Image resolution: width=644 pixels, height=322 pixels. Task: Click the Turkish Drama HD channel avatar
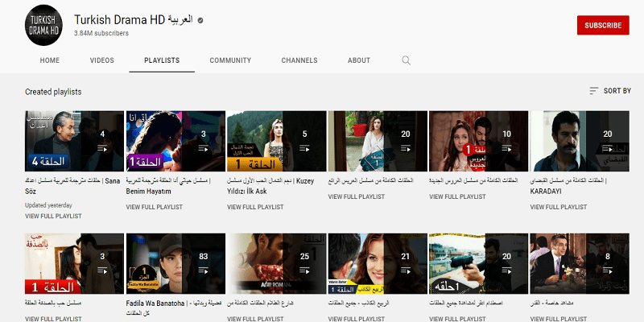pyautogui.click(x=43, y=25)
